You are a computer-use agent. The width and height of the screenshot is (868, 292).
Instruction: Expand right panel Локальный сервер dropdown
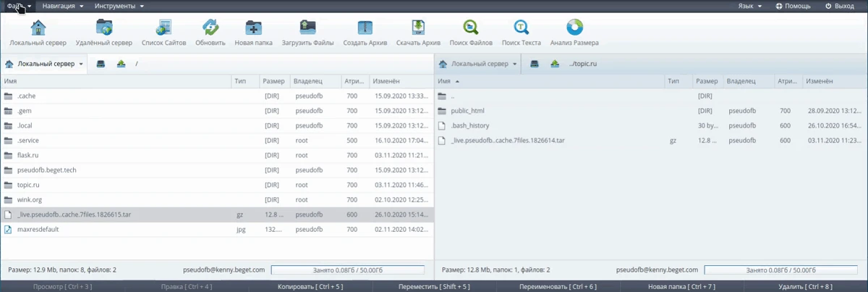coord(479,64)
